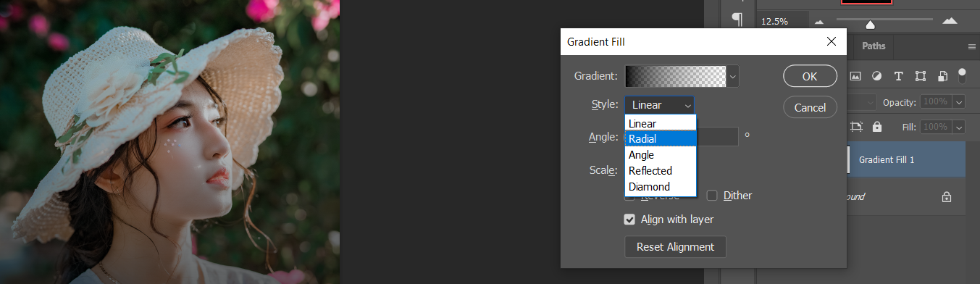Confirm the Gradient Fill with OK
Viewport: 980px width, 284px height.
[x=810, y=76]
